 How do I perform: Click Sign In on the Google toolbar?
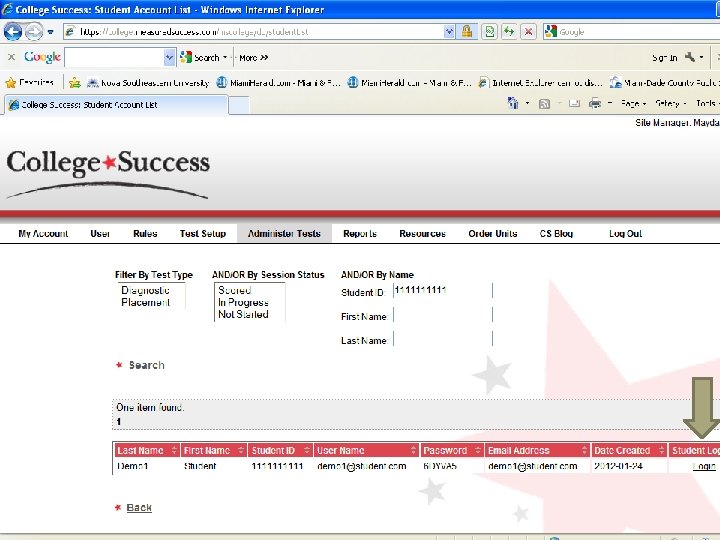point(664,58)
